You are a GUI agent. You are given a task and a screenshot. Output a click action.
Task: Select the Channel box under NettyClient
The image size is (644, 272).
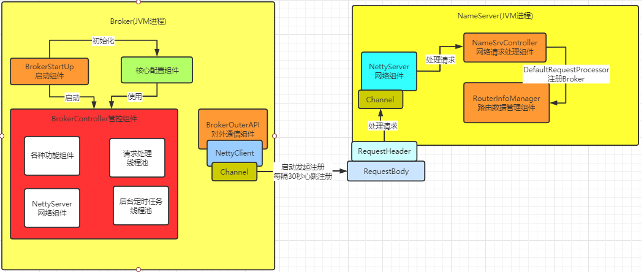pos(234,172)
